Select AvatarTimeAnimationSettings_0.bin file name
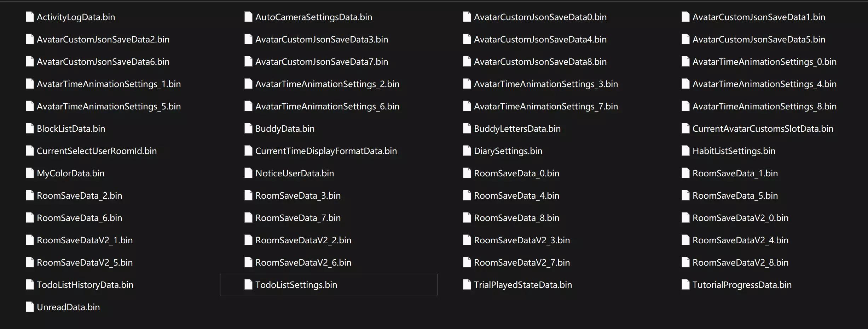 (x=764, y=62)
